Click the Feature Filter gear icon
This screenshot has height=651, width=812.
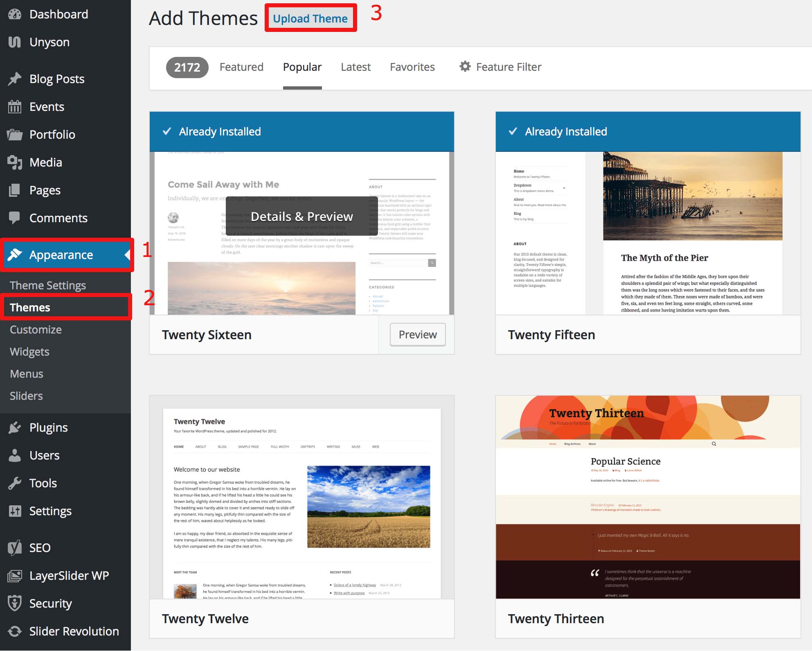(465, 66)
